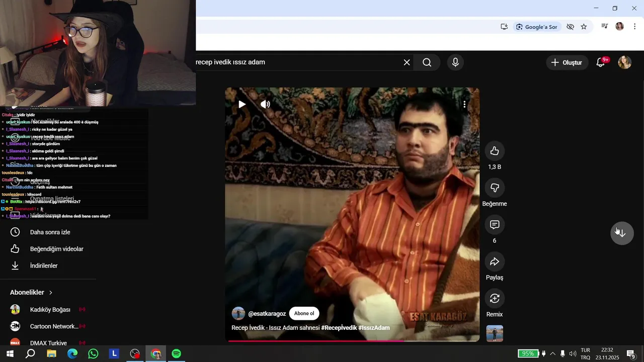644x362 pixels.
Task: Open the @esatkaragoz channel link
Action: [x=267, y=314]
